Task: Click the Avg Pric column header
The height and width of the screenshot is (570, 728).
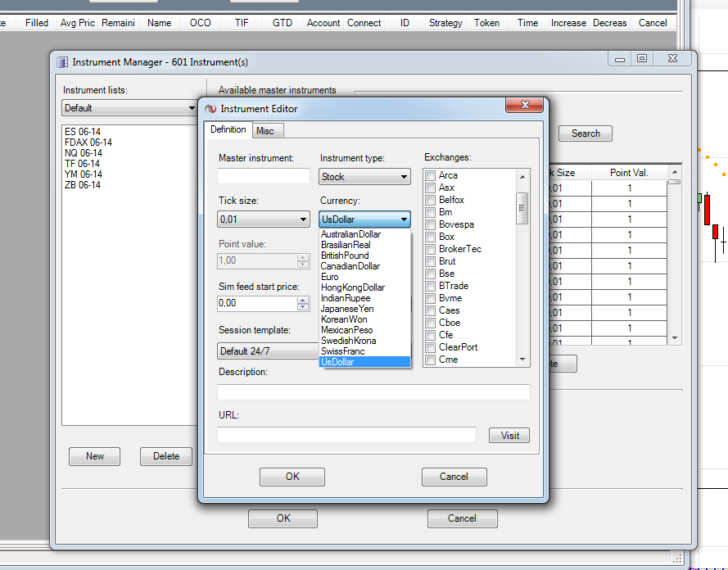Action: click(78, 23)
